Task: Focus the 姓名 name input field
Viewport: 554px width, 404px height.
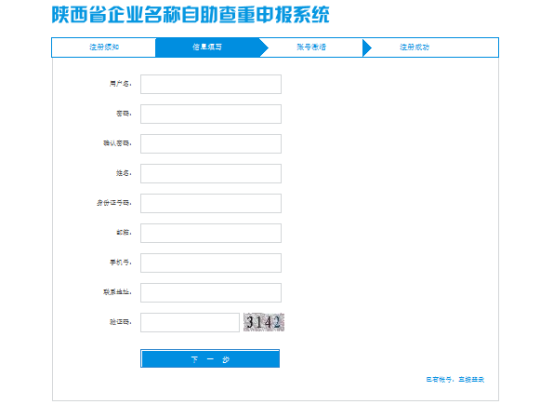Action: pos(211,174)
